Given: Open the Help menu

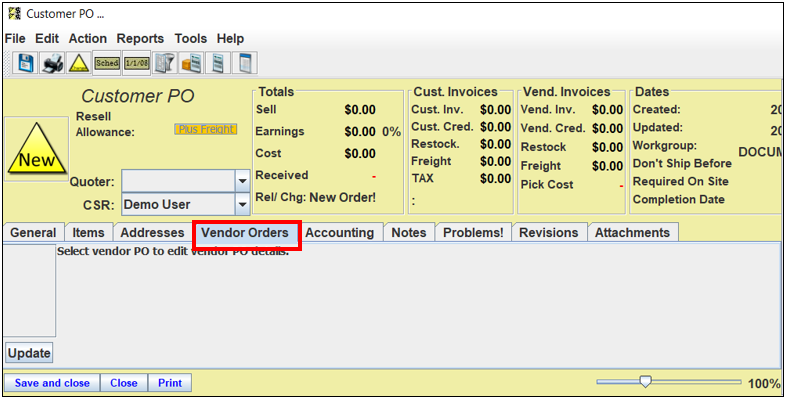Looking at the screenshot, I should coord(230,39).
